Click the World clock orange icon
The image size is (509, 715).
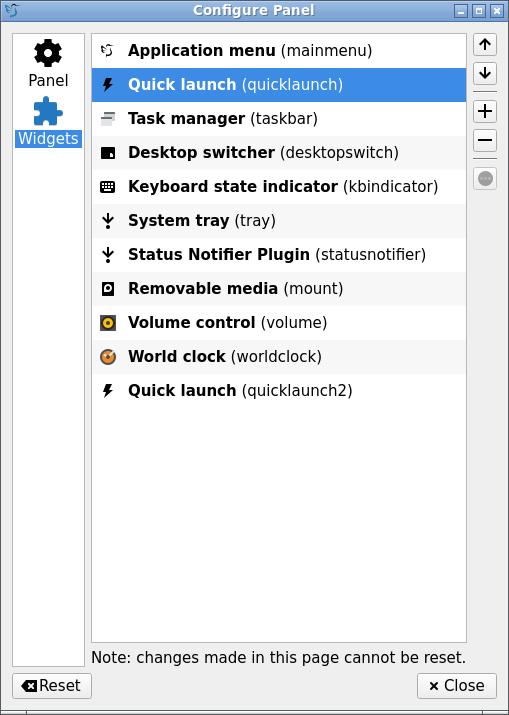click(x=108, y=357)
